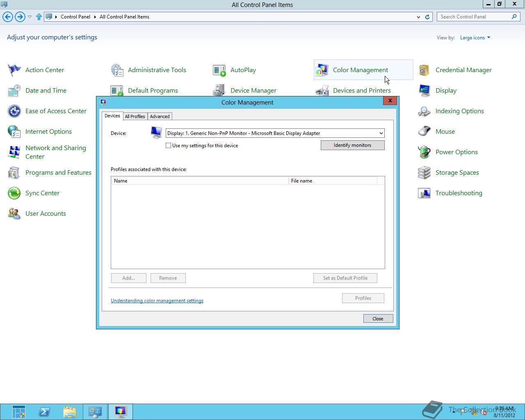Open the recent locations arrow beside Forward
This screenshot has width=525, height=420.
coord(30,17)
